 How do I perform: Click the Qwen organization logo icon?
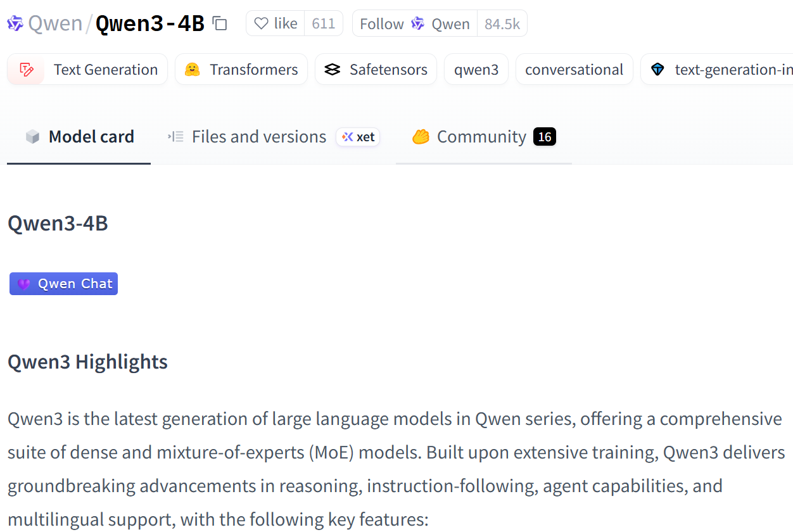point(15,23)
